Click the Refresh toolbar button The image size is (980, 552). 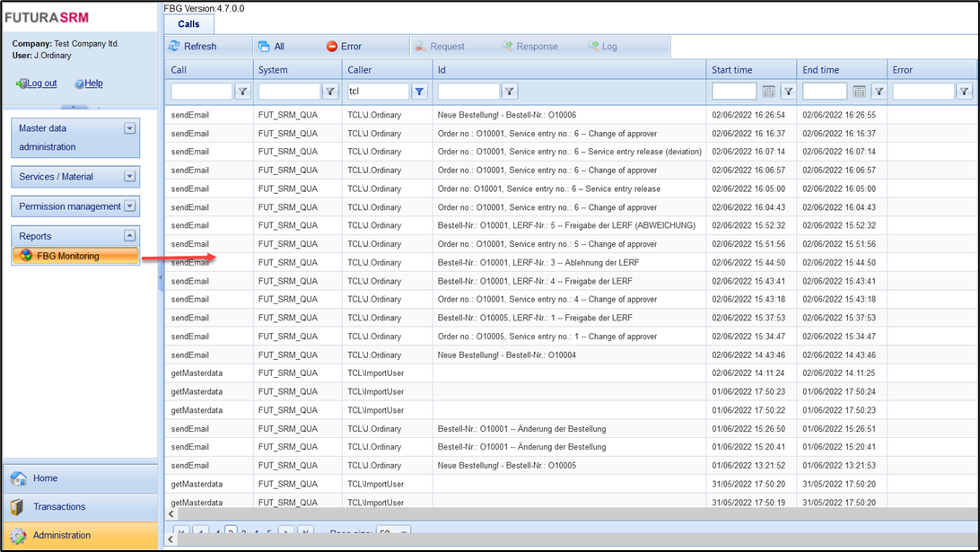tap(193, 47)
